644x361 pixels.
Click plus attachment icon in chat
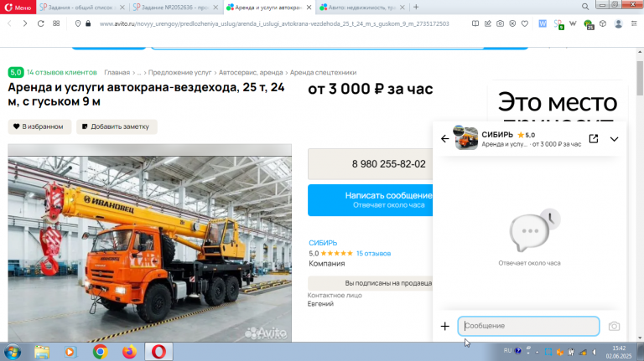tap(444, 326)
